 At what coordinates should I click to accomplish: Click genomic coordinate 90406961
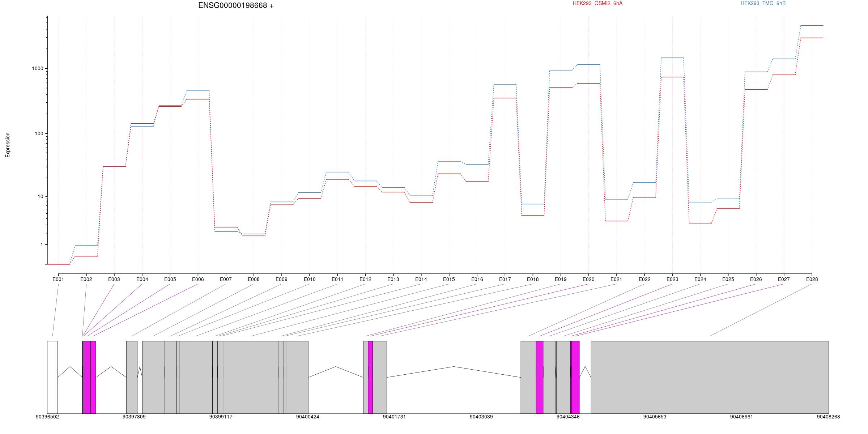(x=742, y=417)
